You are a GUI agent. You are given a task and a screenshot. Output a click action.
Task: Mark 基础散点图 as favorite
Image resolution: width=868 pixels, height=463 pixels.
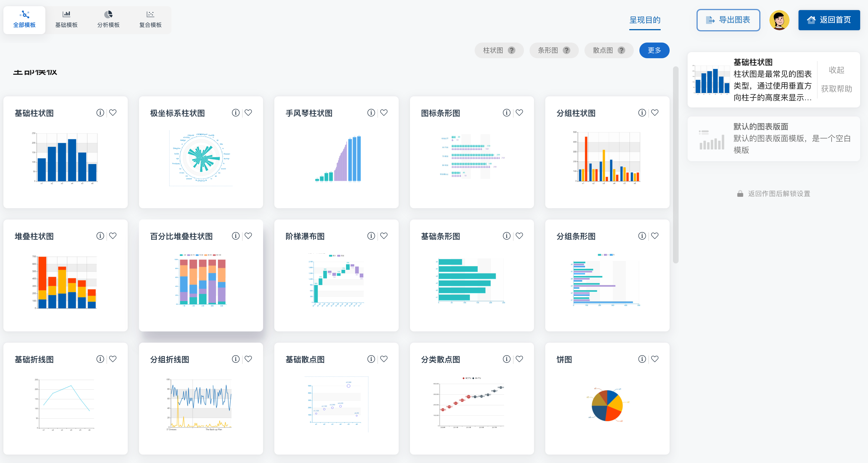[x=384, y=359]
